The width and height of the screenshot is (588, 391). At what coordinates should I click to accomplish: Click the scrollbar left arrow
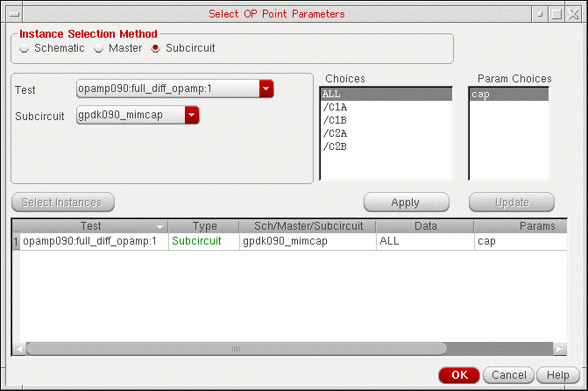coord(18,349)
